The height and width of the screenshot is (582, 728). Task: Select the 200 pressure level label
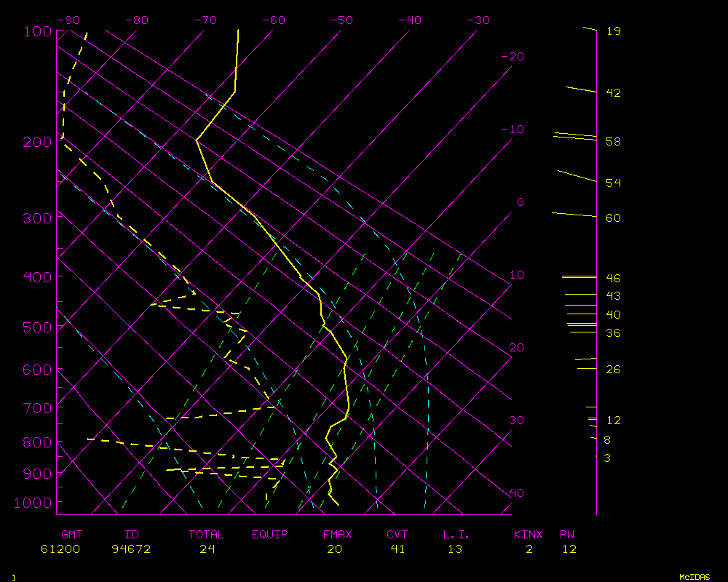point(37,142)
